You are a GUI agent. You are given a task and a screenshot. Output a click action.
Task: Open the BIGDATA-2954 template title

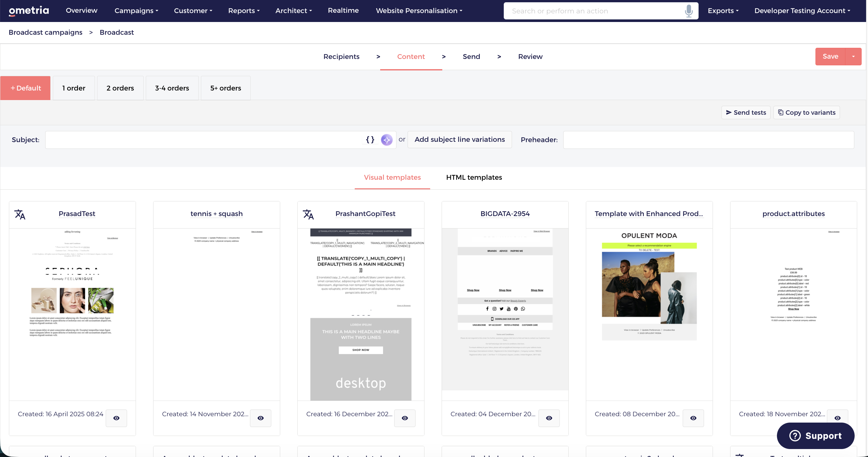[x=505, y=214]
